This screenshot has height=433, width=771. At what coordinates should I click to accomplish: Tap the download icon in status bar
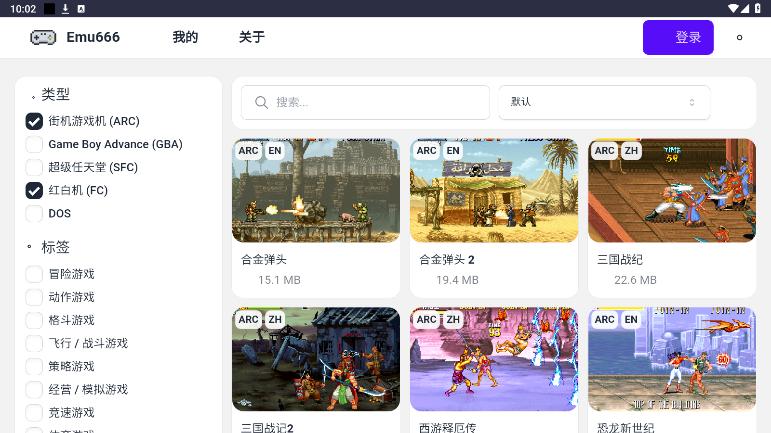pyautogui.click(x=65, y=8)
